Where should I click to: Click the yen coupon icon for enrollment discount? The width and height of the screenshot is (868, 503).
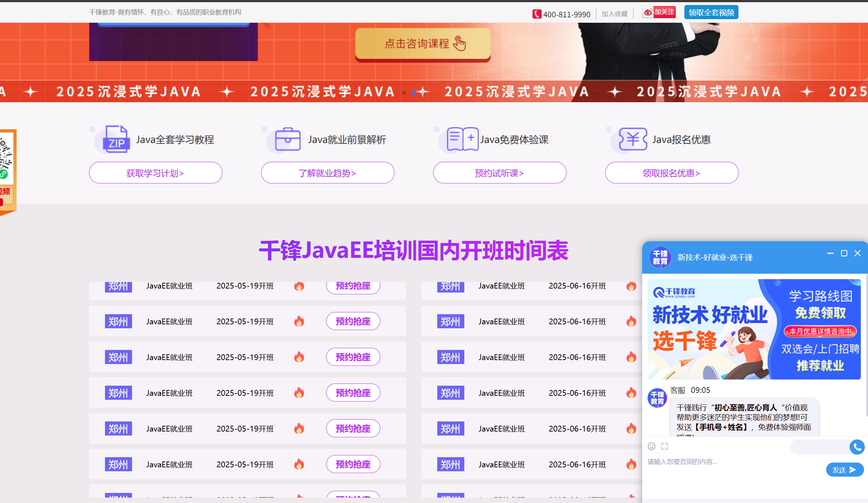click(633, 139)
